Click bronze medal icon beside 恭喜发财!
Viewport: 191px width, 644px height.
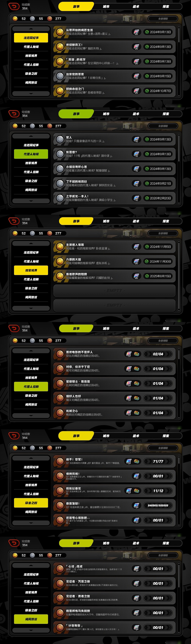[x=60, y=505]
